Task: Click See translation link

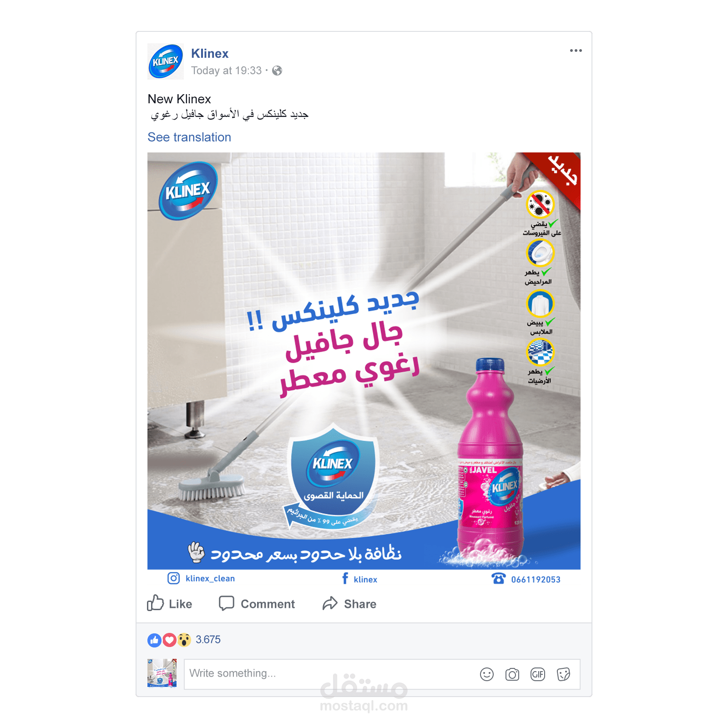Action: (189, 137)
